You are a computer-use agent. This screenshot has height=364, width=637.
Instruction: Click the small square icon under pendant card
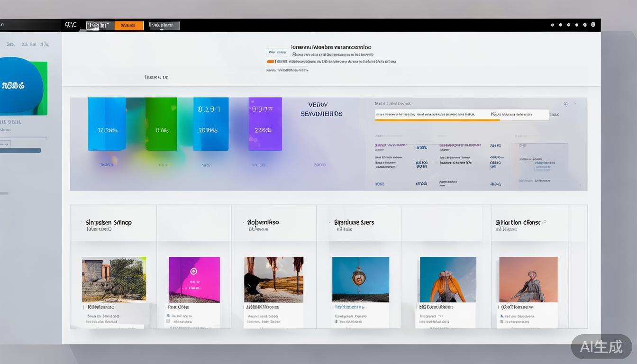[336, 321]
